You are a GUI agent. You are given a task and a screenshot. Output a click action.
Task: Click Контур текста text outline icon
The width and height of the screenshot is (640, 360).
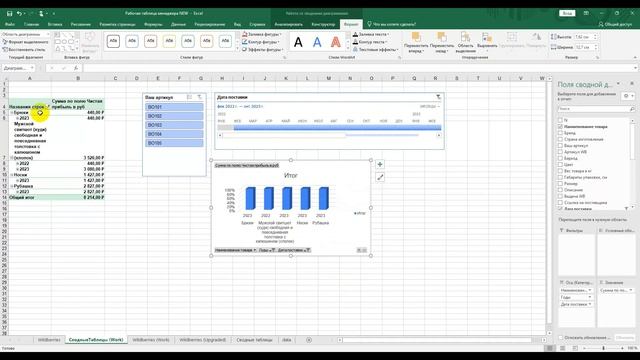click(x=355, y=42)
